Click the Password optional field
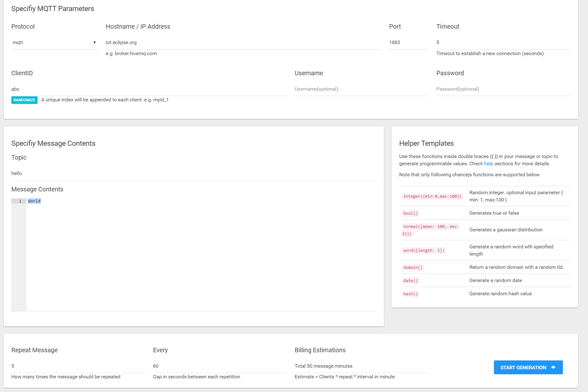588x392 pixels. pyautogui.click(x=503, y=89)
